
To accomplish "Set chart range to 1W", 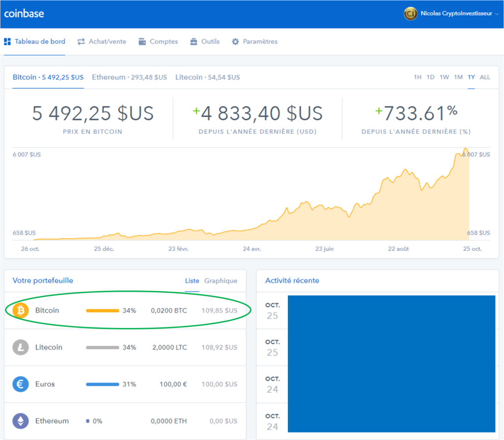I will pyautogui.click(x=444, y=77).
